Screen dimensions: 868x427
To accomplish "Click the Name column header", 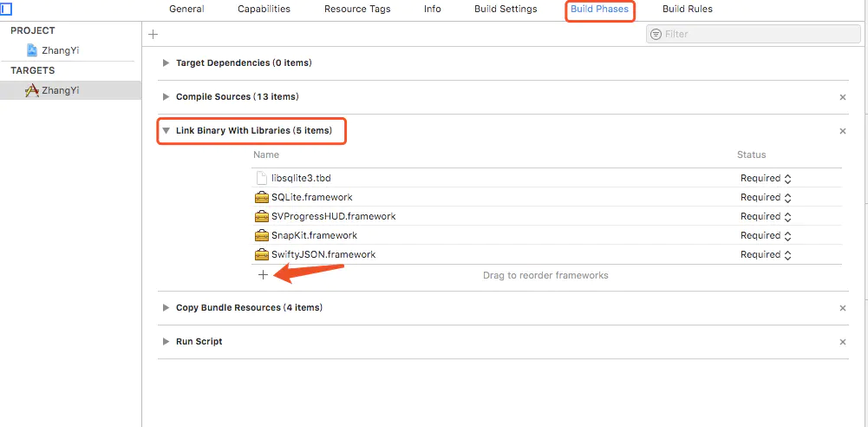I will 266,154.
